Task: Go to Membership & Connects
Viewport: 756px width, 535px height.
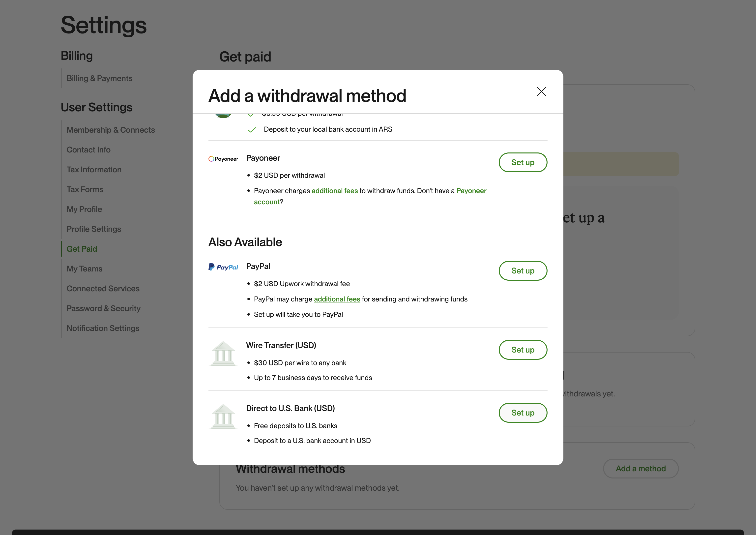Action: [x=111, y=130]
